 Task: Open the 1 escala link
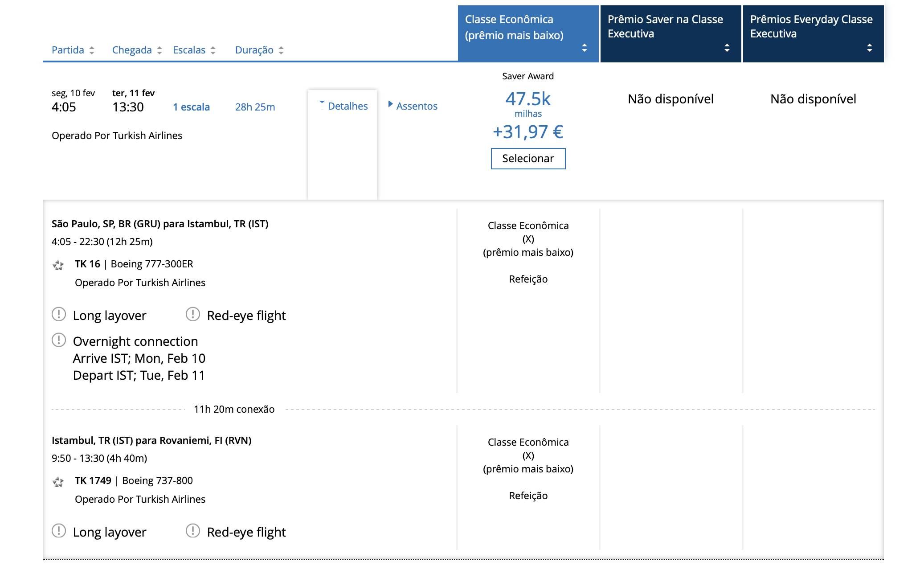(x=191, y=107)
